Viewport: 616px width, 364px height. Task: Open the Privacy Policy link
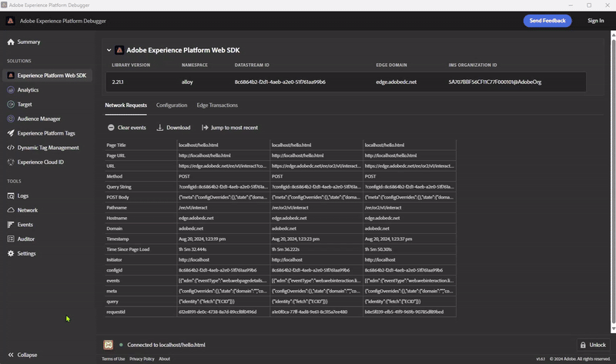(142, 359)
